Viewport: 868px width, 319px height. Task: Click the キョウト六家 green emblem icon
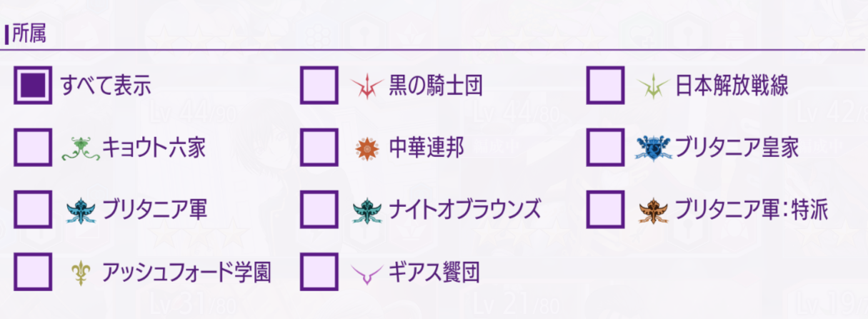pyautogui.click(x=79, y=148)
